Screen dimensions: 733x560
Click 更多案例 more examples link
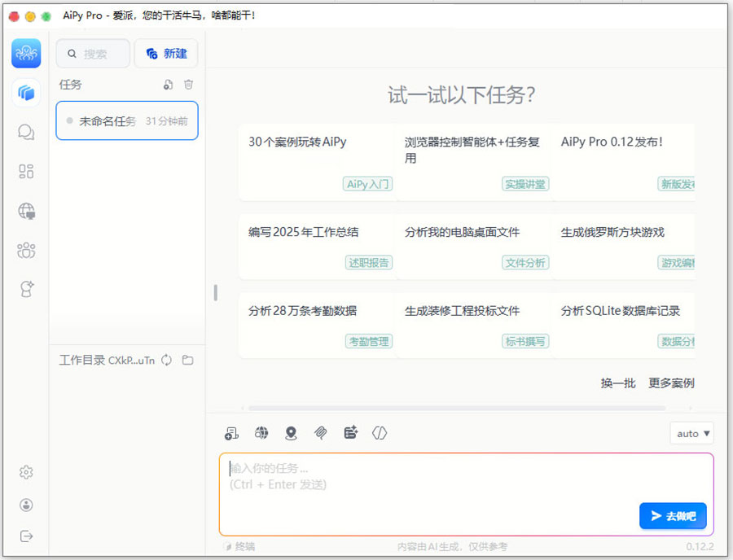pyautogui.click(x=671, y=383)
